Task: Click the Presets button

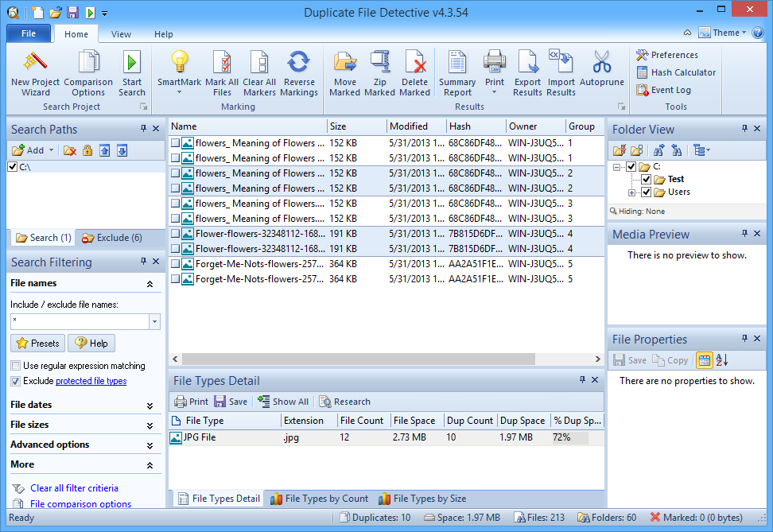Action: [37, 344]
